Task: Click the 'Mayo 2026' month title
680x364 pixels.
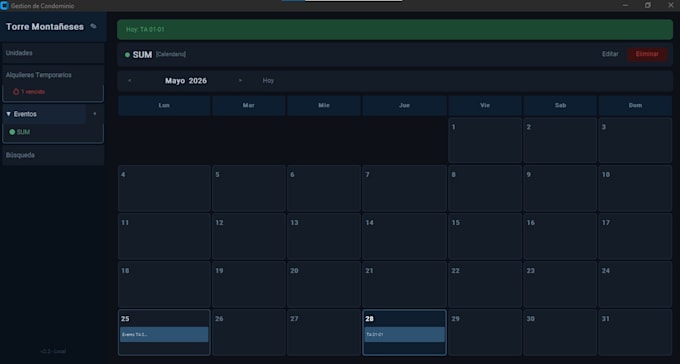Action: [186, 81]
